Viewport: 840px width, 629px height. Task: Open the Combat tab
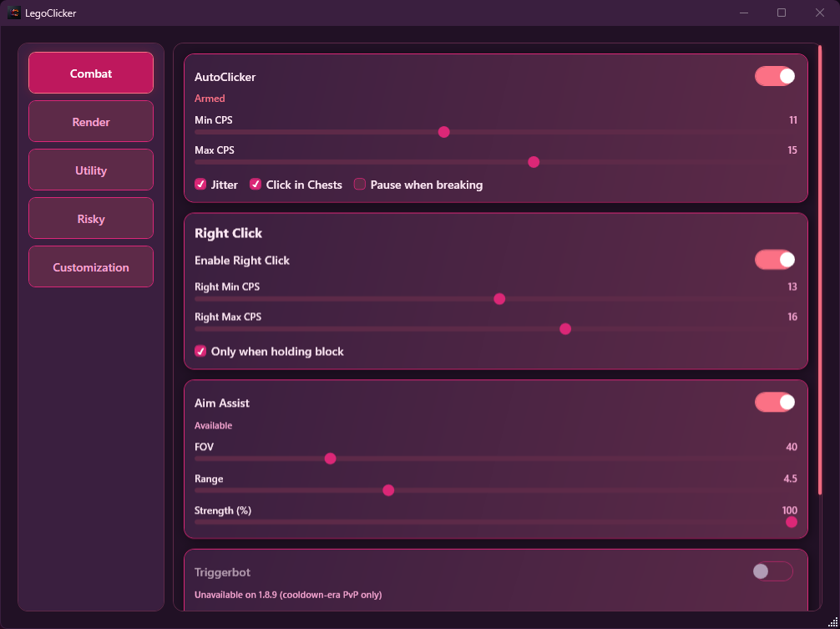pos(91,74)
